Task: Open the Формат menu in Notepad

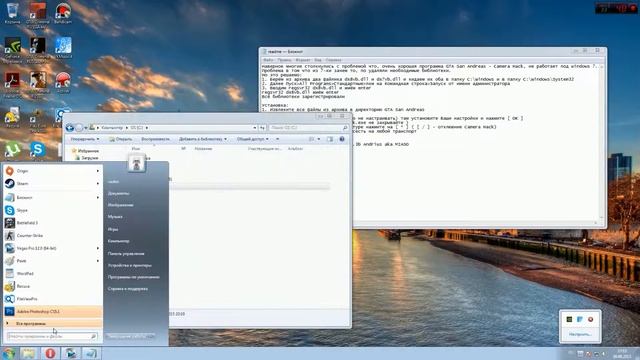Action: 302,60
